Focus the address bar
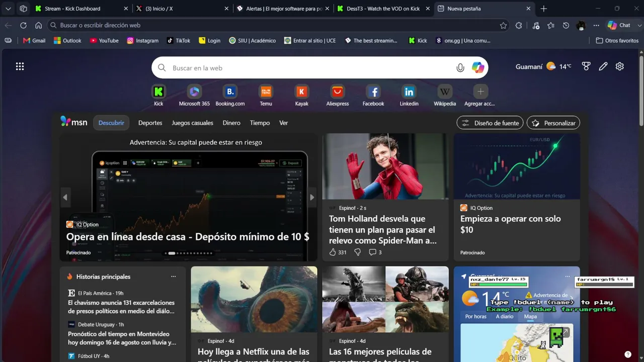 [278, 25]
